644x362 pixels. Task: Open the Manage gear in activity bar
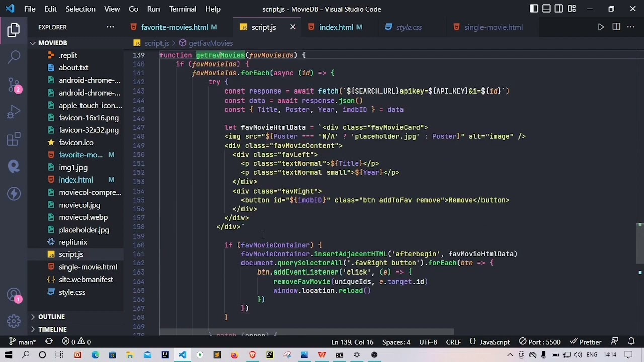14,321
